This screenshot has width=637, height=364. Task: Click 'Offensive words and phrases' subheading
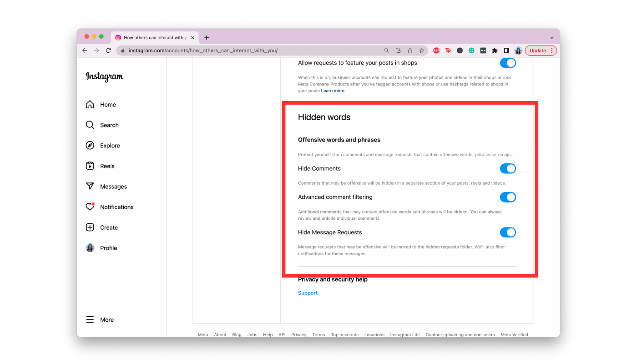[x=339, y=140]
